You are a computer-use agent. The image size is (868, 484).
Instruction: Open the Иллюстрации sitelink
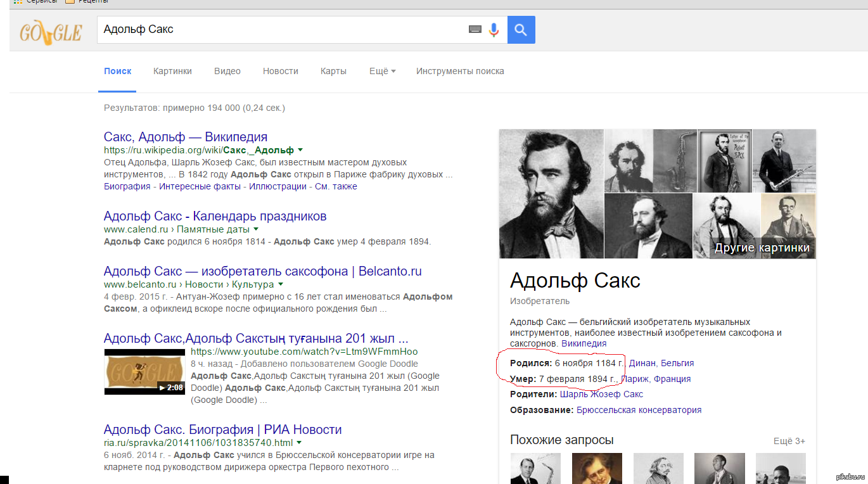point(278,186)
